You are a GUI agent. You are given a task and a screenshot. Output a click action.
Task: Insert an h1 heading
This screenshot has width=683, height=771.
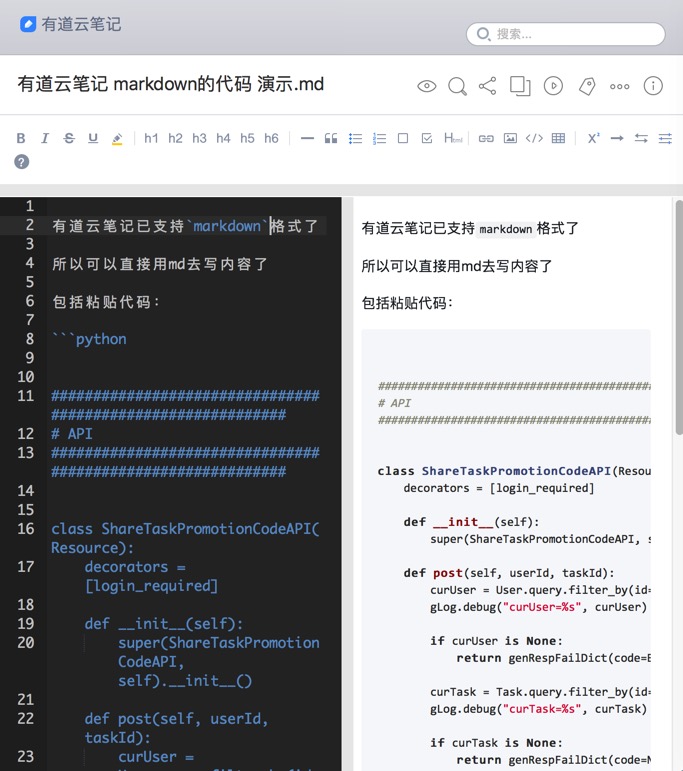(151, 138)
